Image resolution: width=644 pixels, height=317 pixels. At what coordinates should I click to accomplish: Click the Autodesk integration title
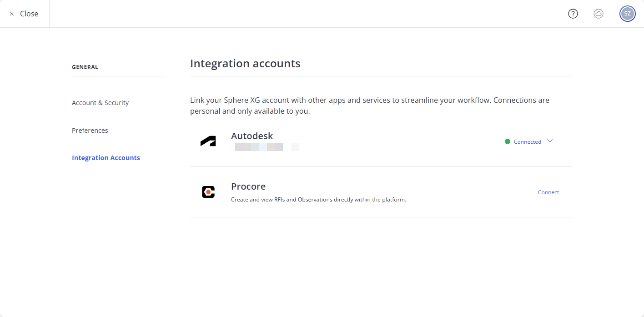(252, 136)
